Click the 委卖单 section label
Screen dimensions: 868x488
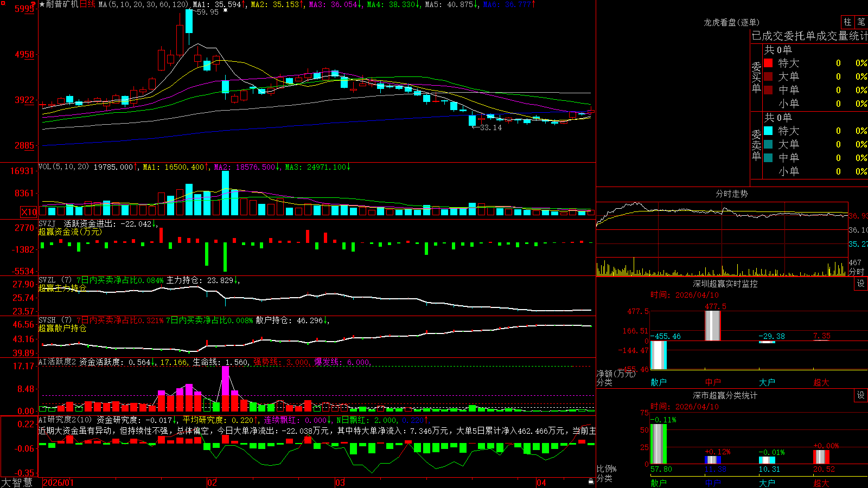coord(756,145)
